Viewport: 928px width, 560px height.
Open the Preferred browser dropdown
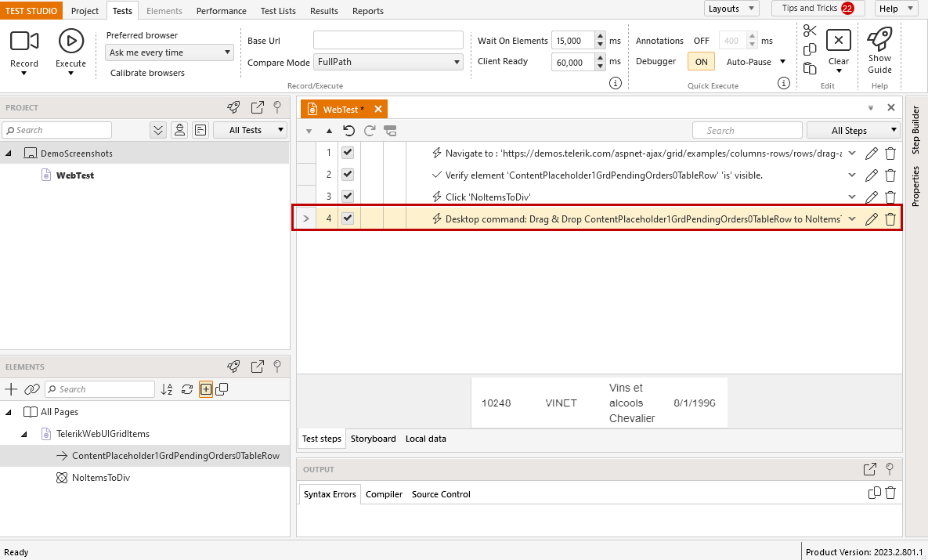tap(169, 52)
